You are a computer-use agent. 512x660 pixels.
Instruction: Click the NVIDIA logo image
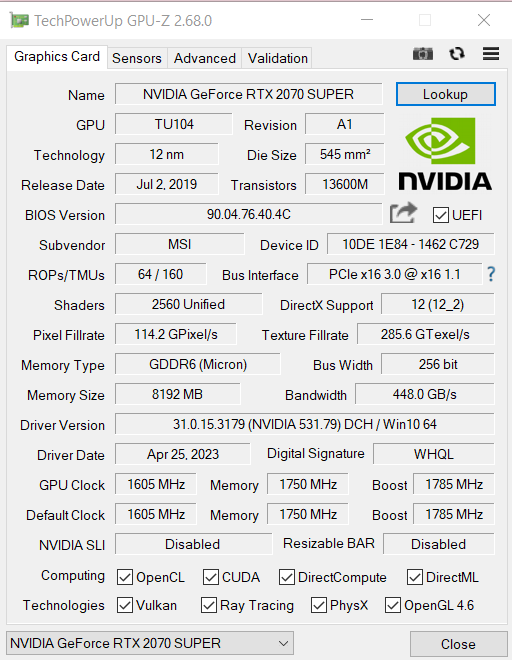click(x=445, y=154)
